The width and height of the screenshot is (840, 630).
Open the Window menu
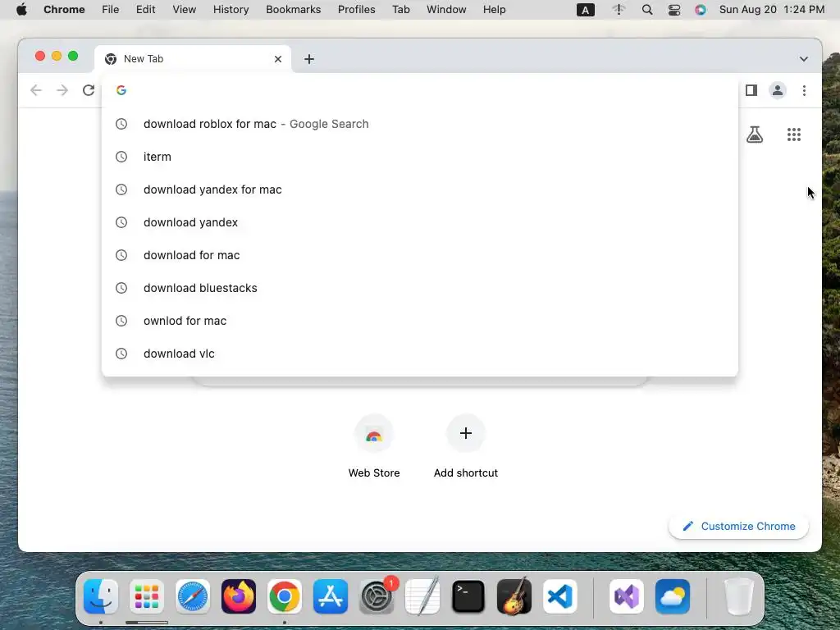coord(446,10)
